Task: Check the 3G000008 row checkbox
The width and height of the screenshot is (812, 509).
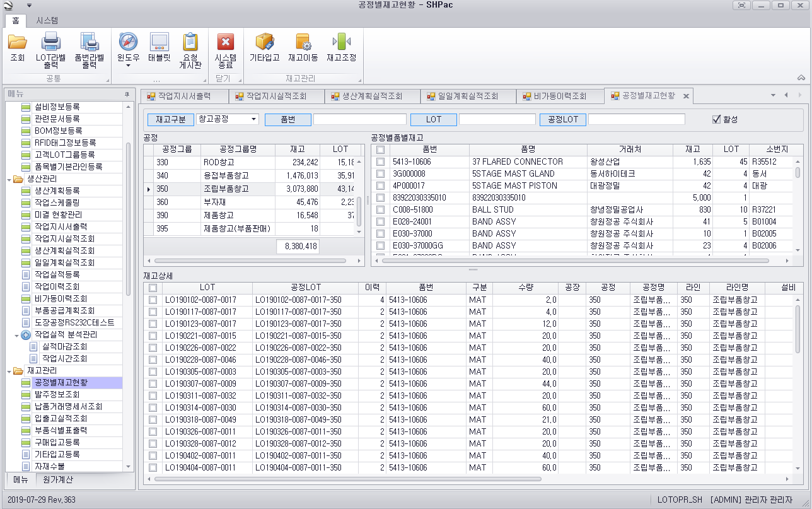Action: pyautogui.click(x=380, y=173)
